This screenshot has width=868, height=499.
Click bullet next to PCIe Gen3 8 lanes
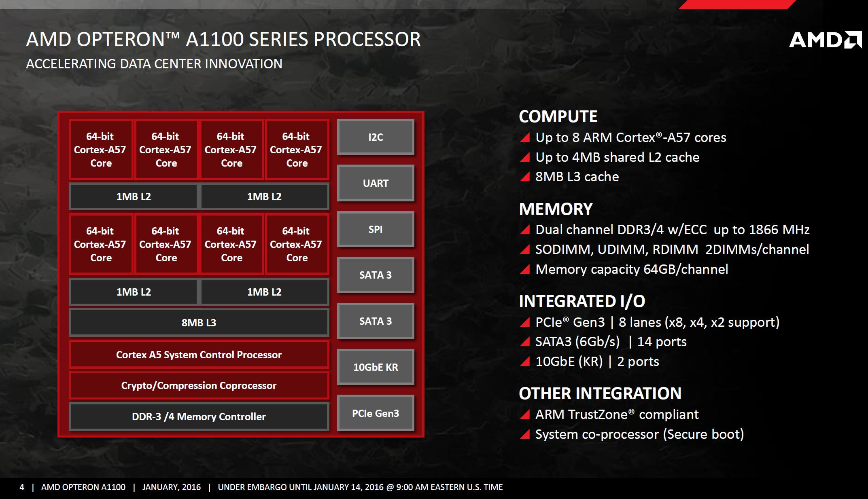525,322
